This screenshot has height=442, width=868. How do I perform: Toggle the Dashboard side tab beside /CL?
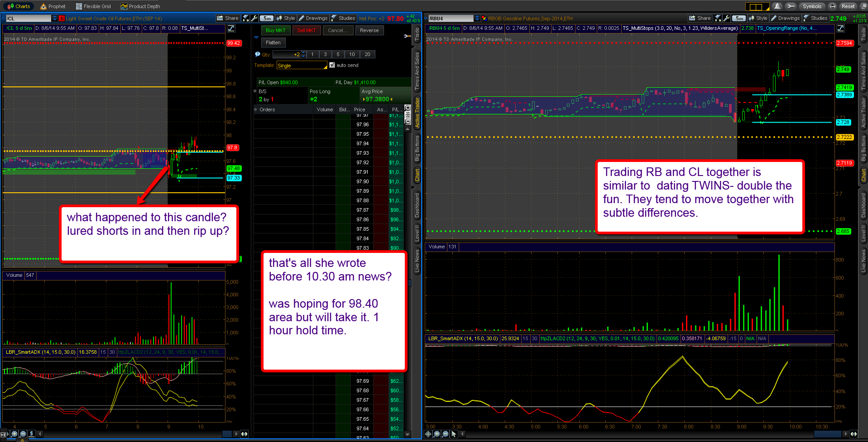[x=417, y=205]
